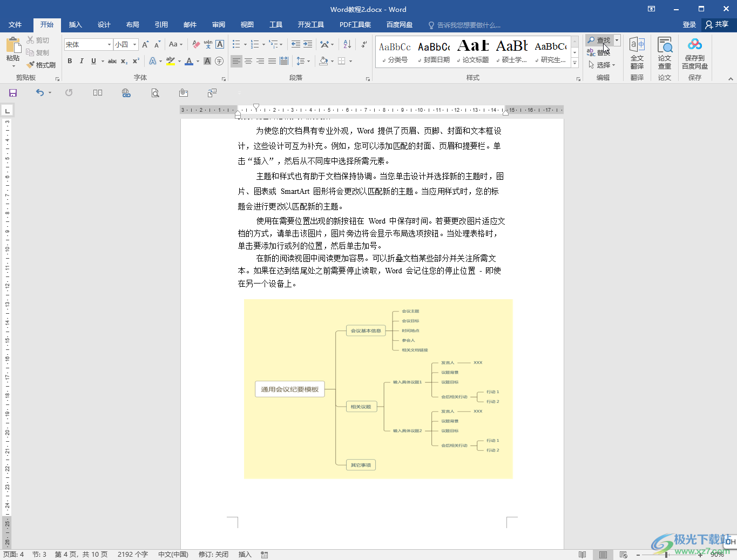The height and width of the screenshot is (560, 737).
Task: Click the Share (共享) button
Action: pyautogui.click(x=717, y=25)
